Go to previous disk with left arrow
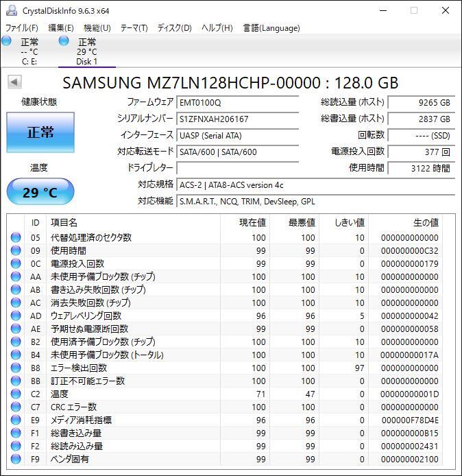 point(14,82)
